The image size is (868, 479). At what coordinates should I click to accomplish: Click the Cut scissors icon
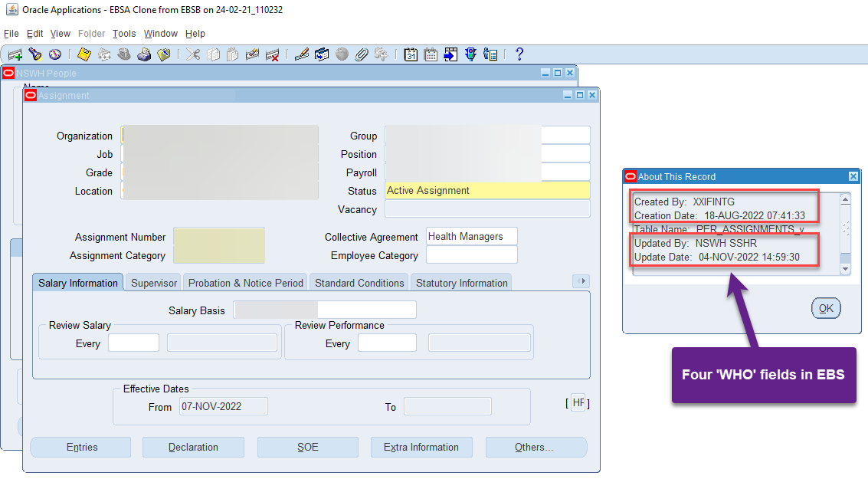tap(192, 54)
